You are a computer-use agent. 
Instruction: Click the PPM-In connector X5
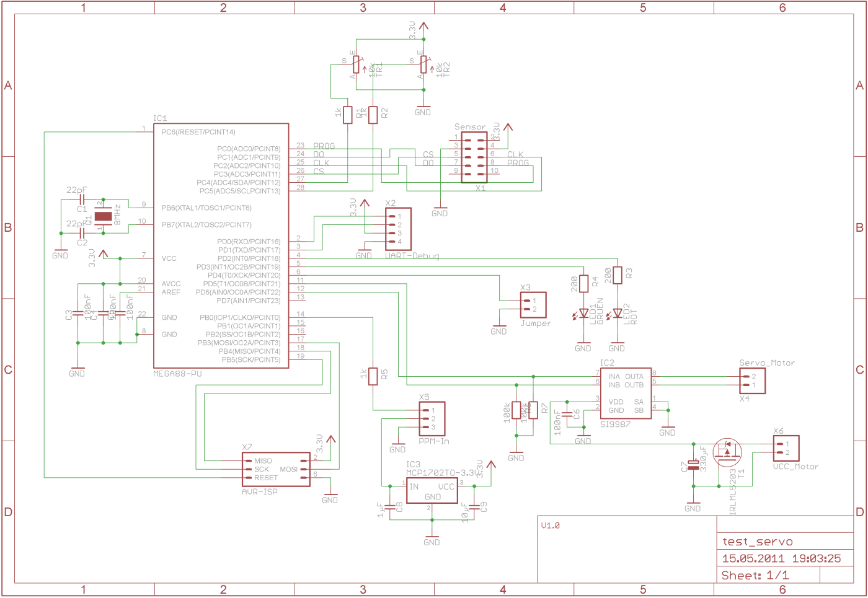tap(432, 418)
